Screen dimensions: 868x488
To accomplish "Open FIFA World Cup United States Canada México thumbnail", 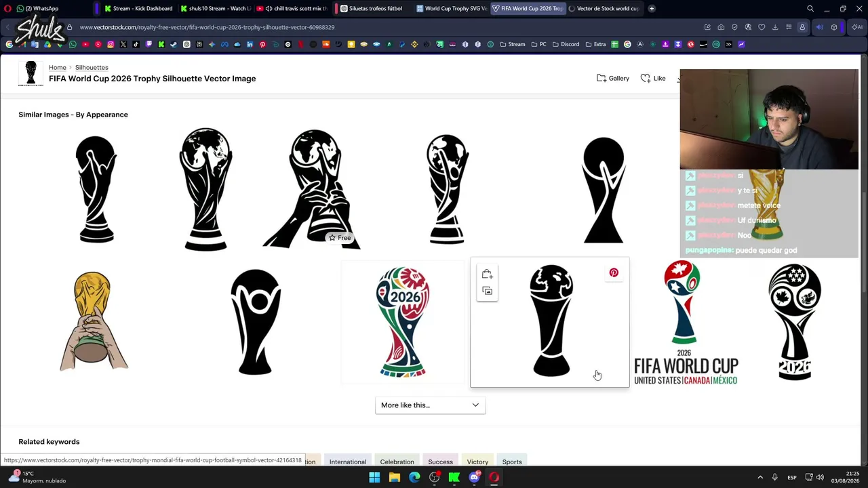I will (x=686, y=323).
